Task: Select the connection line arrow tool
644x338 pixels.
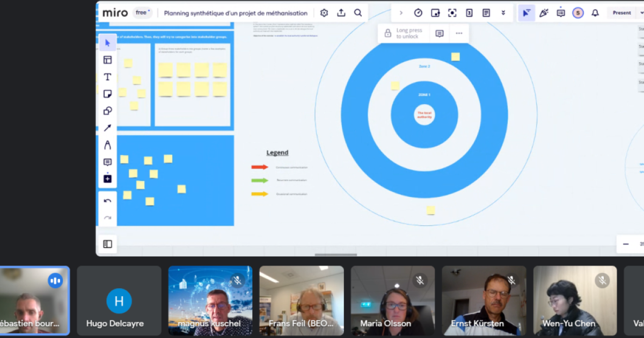Action: click(107, 128)
